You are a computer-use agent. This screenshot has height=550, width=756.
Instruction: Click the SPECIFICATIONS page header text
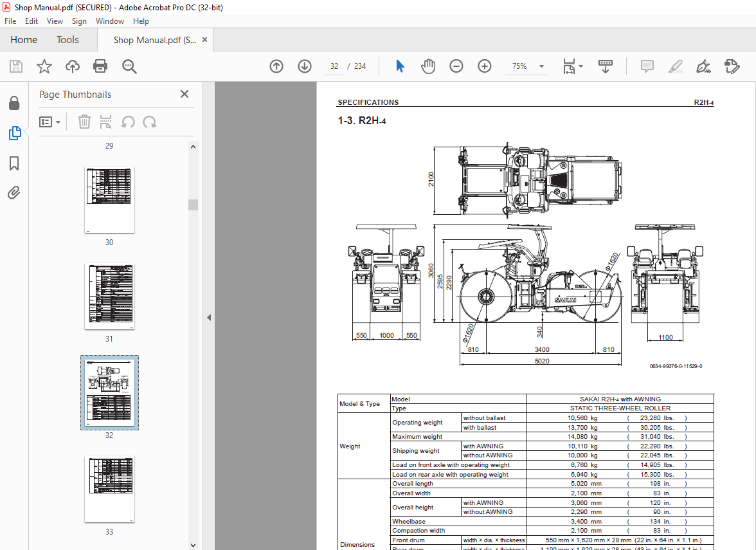coord(368,102)
